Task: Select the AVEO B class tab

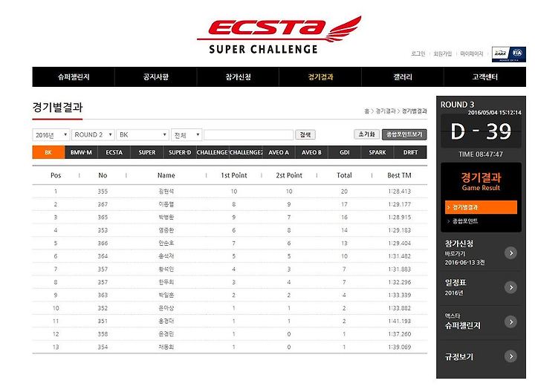Action: (311, 152)
